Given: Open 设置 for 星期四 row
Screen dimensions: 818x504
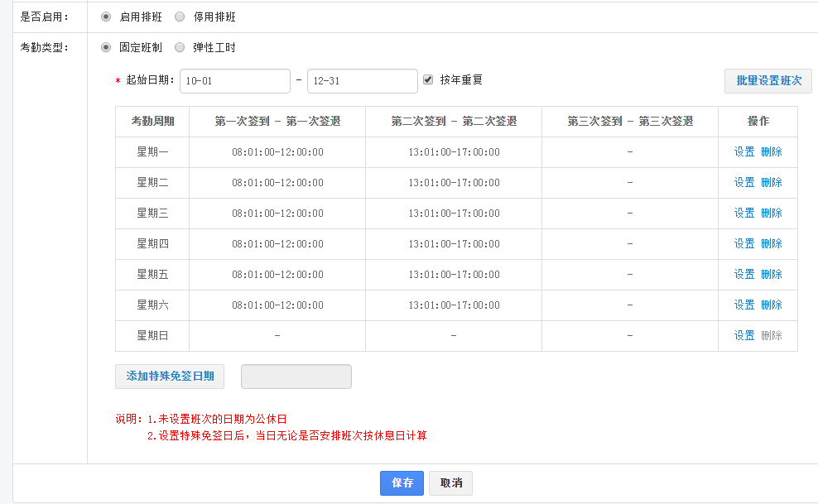Looking at the screenshot, I should click(744, 244).
